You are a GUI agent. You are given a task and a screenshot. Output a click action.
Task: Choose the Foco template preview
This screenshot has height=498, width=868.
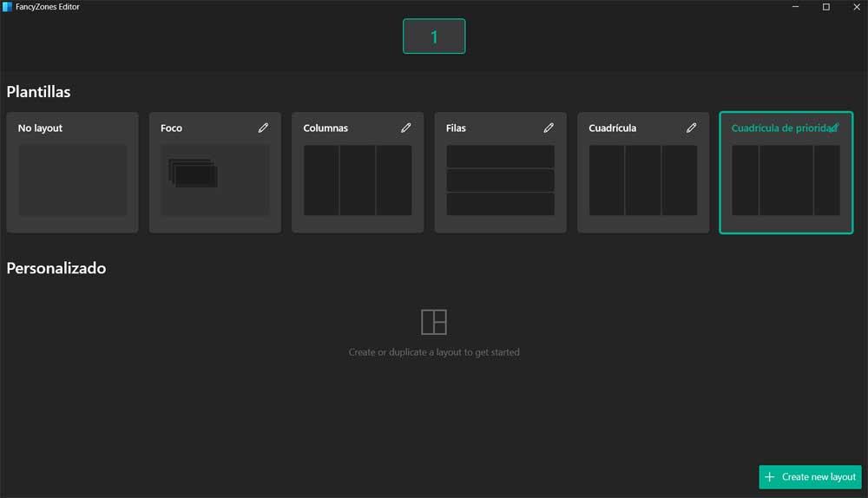[x=215, y=180]
